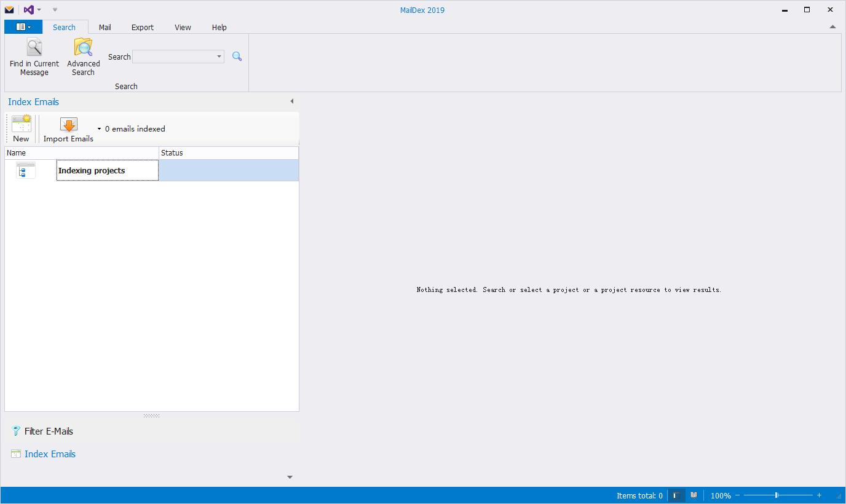Click the application menu button left of Search tab
This screenshot has height=504, width=846.
(x=23, y=26)
